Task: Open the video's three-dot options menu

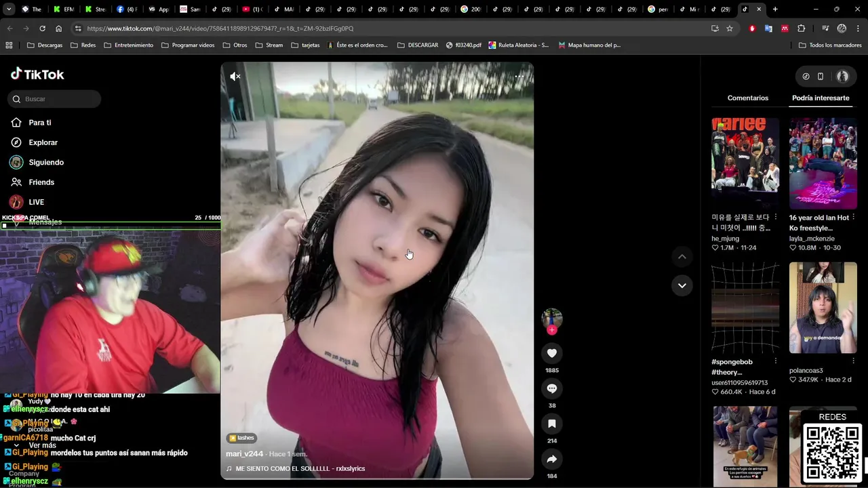Action: (x=519, y=77)
